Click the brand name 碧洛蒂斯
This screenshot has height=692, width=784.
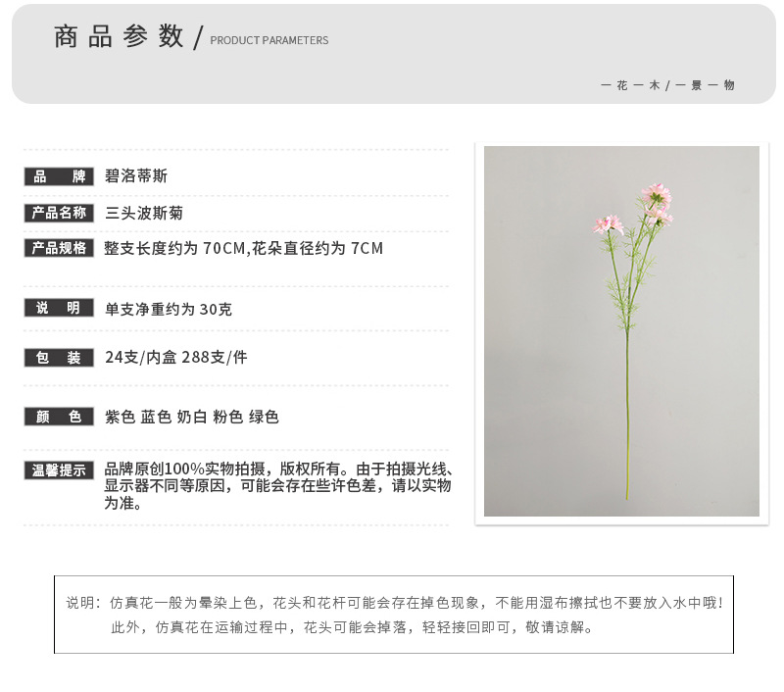click(x=136, y=176)
